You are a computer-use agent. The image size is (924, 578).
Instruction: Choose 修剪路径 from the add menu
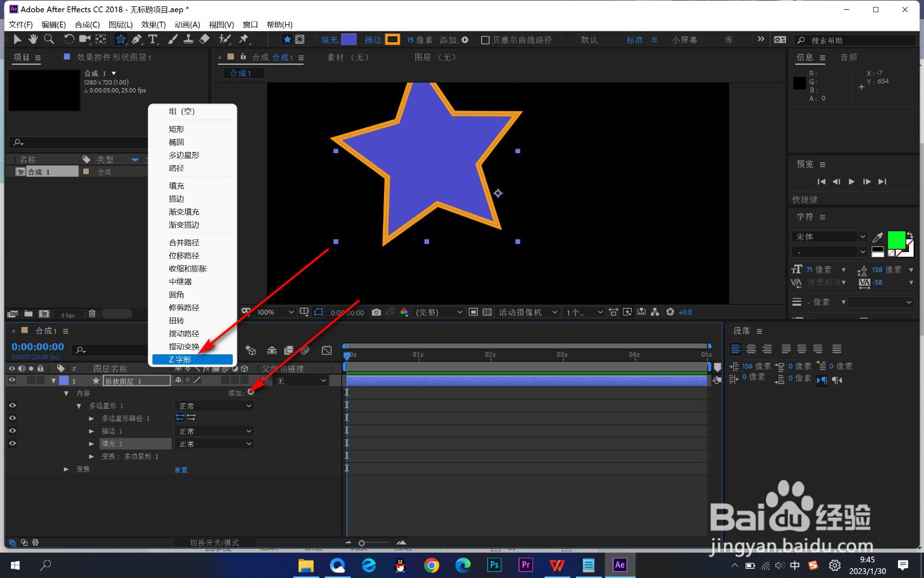point(184,307)
